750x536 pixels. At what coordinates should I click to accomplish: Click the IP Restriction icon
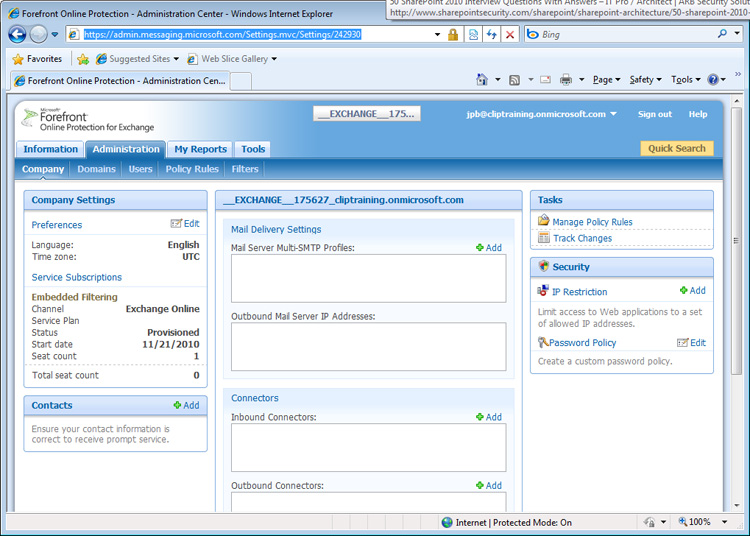(x=543, y=290)
